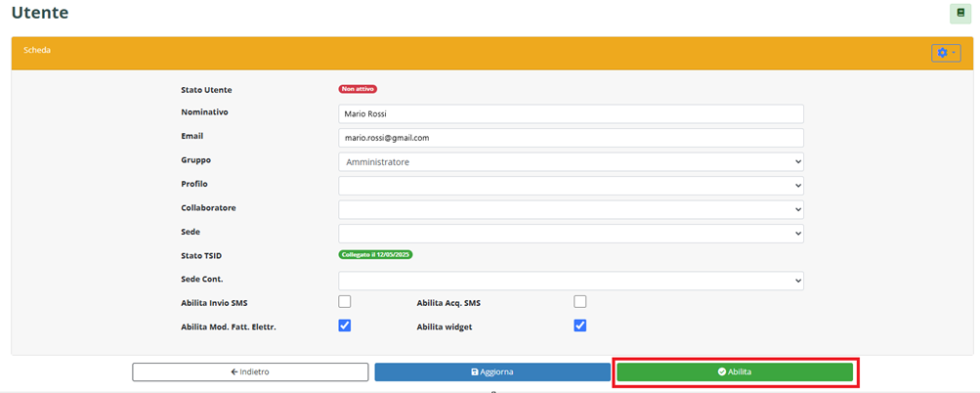Uncheck Abilita Mod. Fatt. Elettr. checkbox
This screenshot has height=393, width=980.
(345, 326)
